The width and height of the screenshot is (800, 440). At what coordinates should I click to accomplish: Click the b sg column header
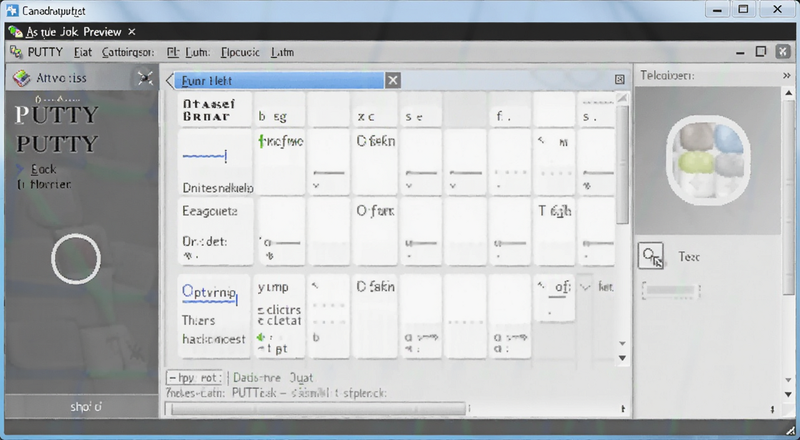(280, 110)
